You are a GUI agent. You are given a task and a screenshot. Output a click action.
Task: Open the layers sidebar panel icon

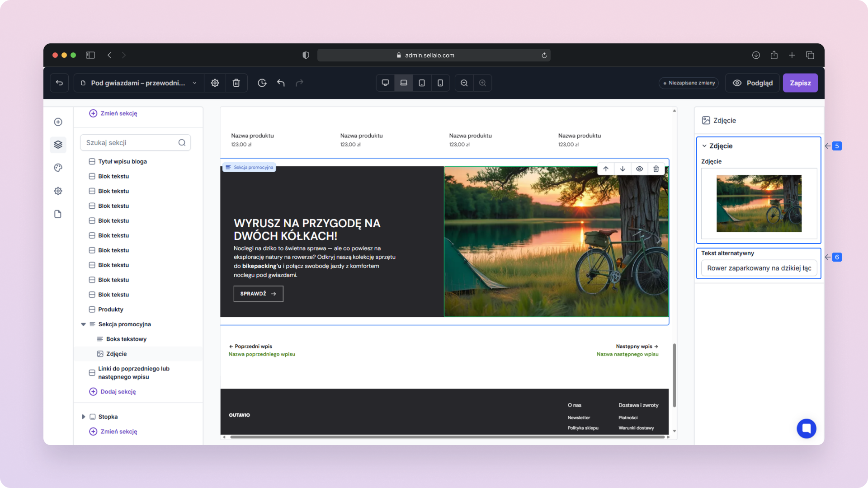[x=58, y=145]
